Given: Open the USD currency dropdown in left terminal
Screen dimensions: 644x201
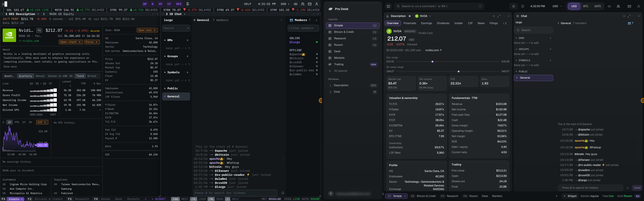Looking at the screenshot, I should (285, 4).
